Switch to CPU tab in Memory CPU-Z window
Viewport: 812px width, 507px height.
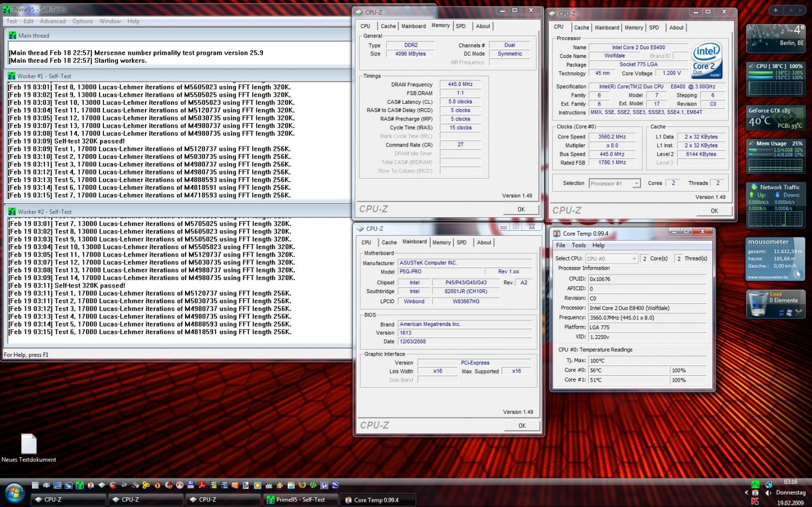coord(366,26)
